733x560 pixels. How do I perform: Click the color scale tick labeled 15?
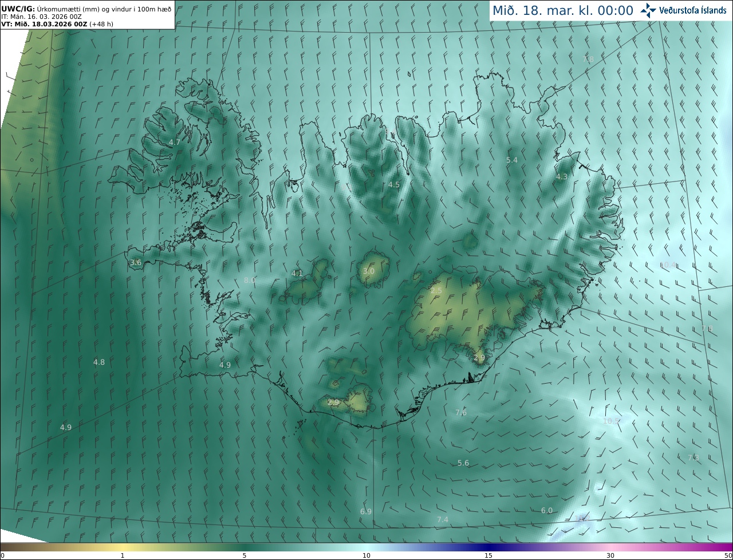[x=488, y=555]
